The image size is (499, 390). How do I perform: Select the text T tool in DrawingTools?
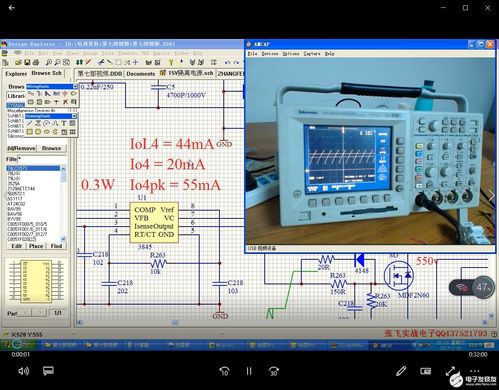point(64,123)
